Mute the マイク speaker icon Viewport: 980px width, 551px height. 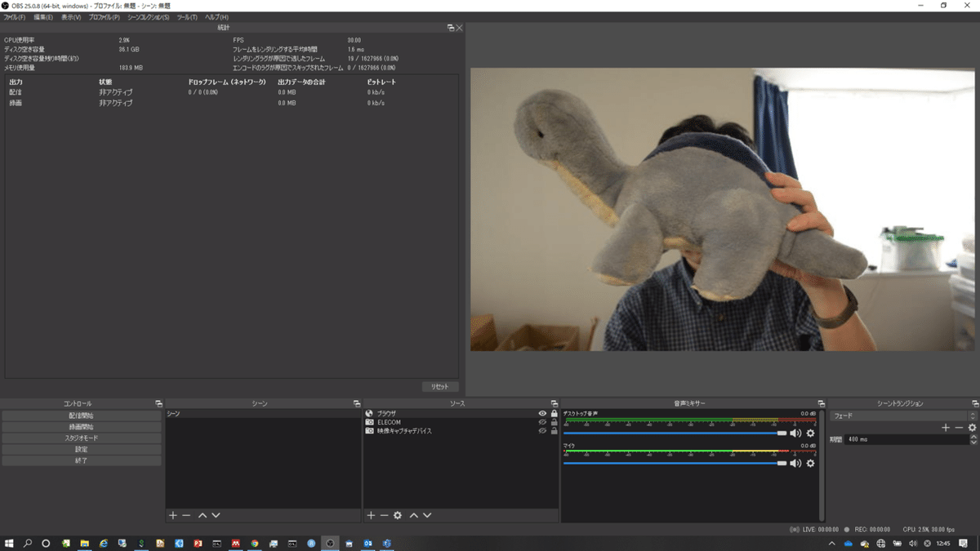[x=795, y=464]
